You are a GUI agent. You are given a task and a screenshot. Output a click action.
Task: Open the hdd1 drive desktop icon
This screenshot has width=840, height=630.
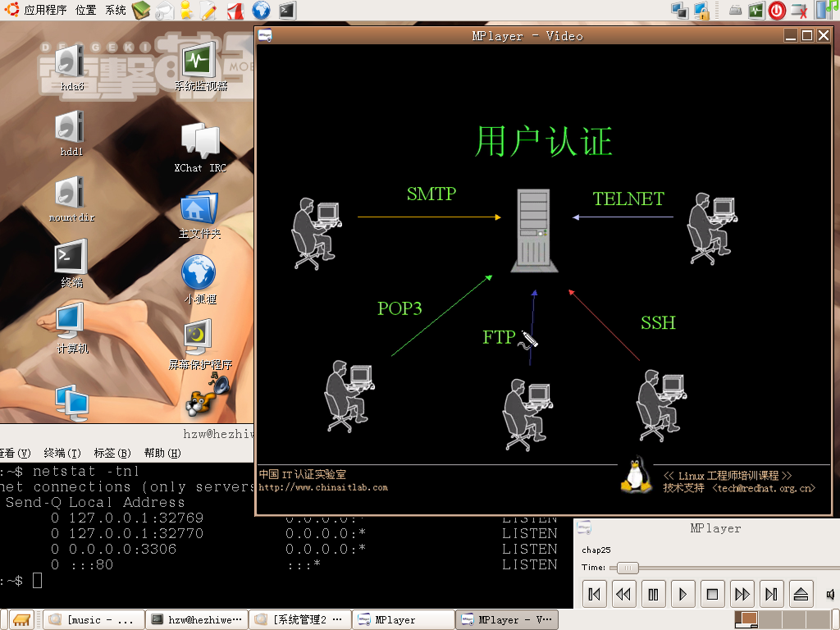click(x=71, y=134)
